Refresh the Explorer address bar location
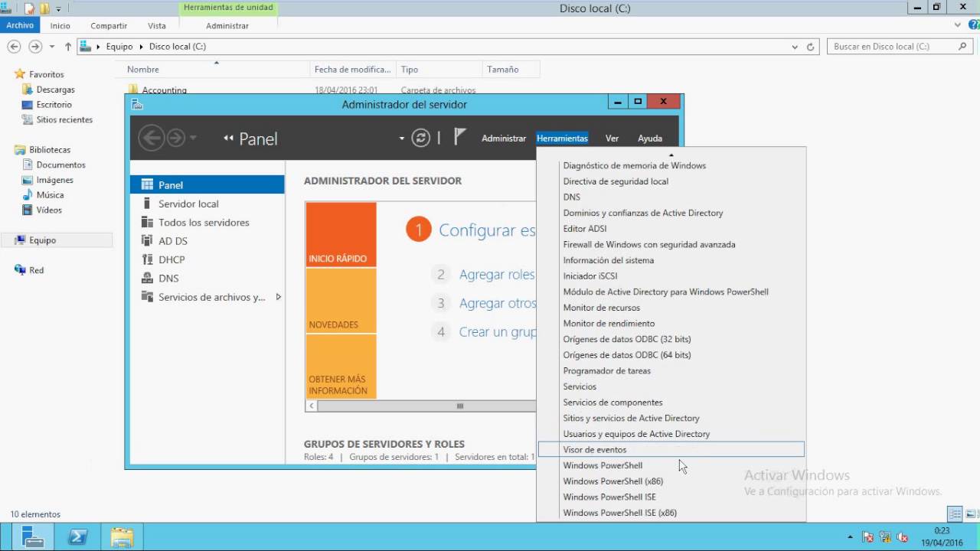Image resolution: width=980 pixels, height=551 pixels. click(x=811, y=47)
